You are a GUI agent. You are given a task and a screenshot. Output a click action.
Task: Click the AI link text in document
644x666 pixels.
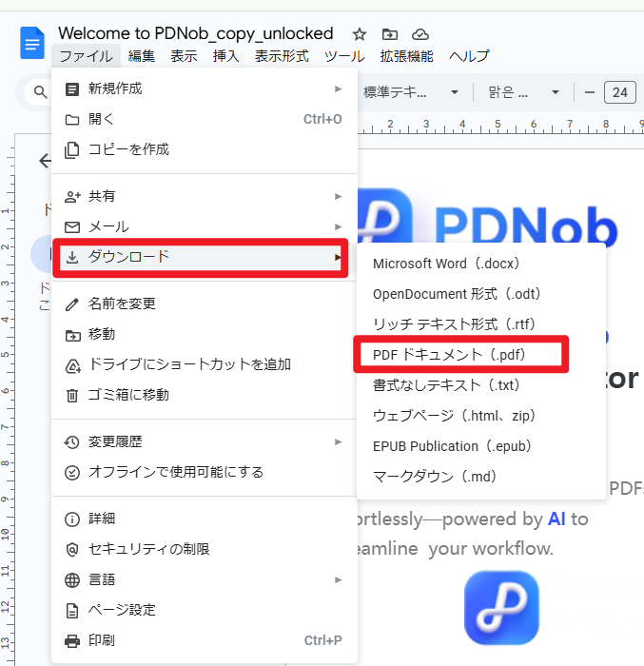[556, 519]
